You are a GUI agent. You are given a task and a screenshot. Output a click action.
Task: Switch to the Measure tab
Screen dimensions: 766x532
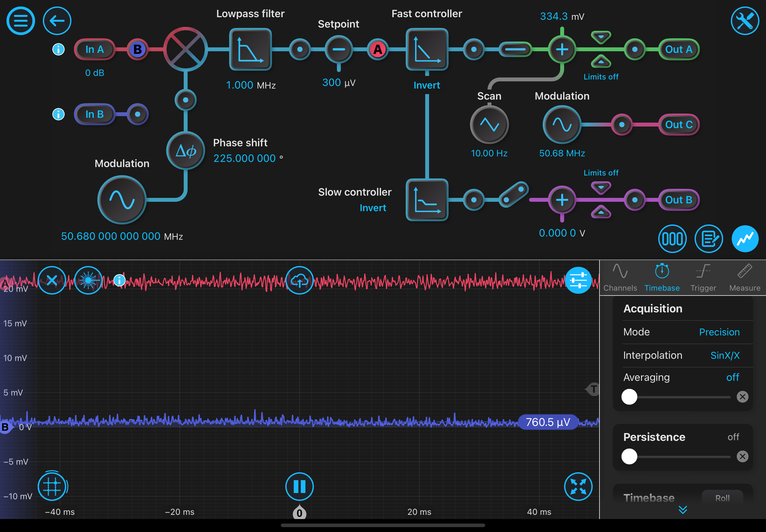point(745,278)
